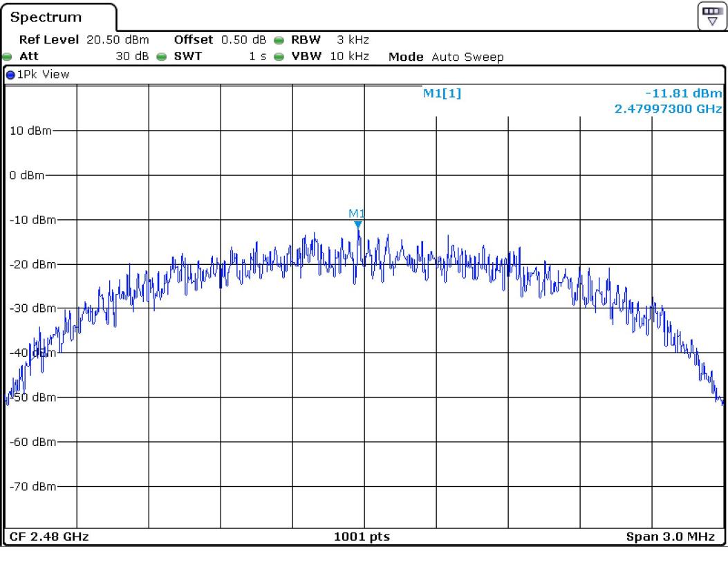Click the RBW 3 kHz value

point(353,40)
